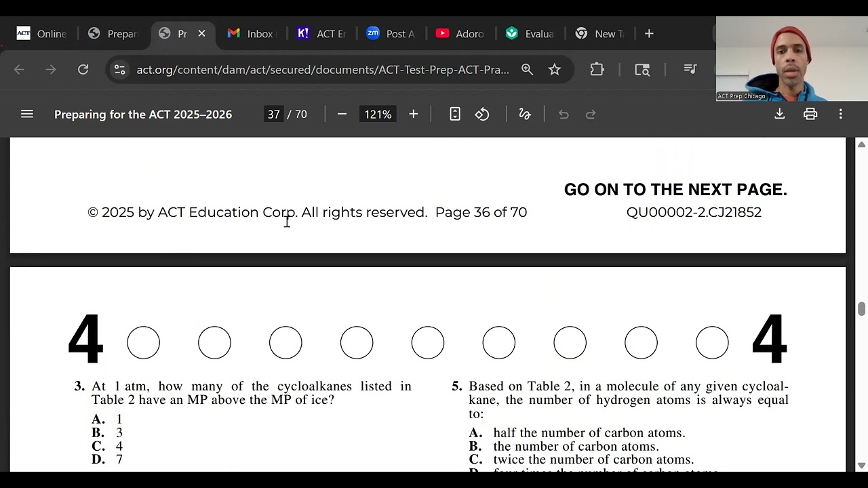Viewport: 868px width, 488px height.
Task: Click the URL address bar
Action: click(323, 69)
